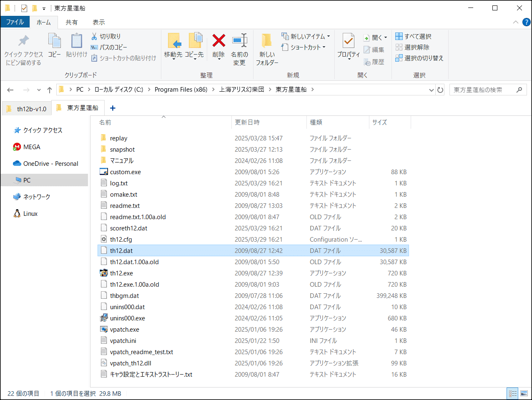Click Paste shortcut command

tap(123, 58)
